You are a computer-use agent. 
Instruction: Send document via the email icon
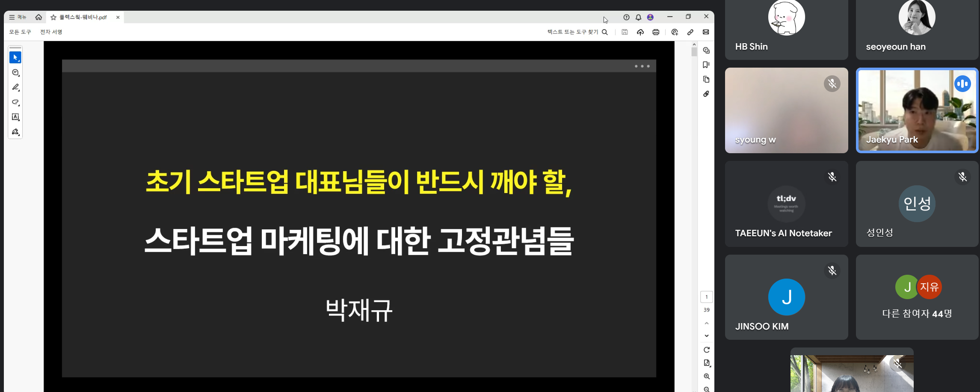click(x=706, y=32)
